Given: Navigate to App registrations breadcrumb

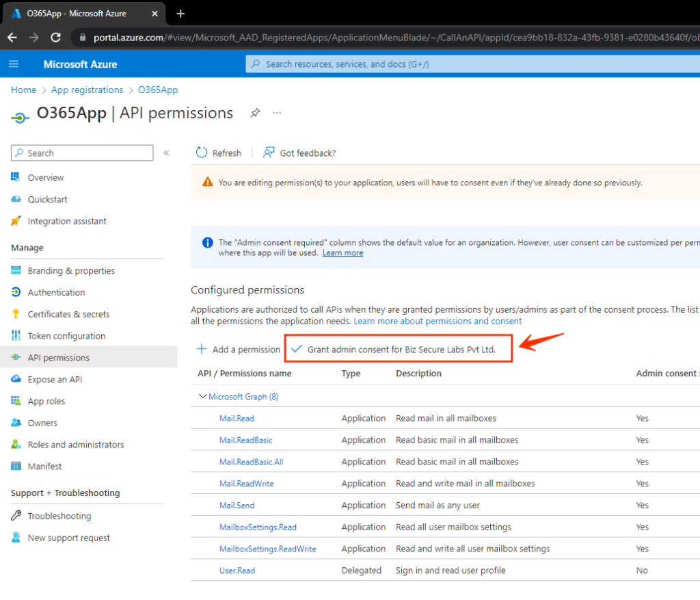Looking at the screenshot, I should click(x=87, y=90).
